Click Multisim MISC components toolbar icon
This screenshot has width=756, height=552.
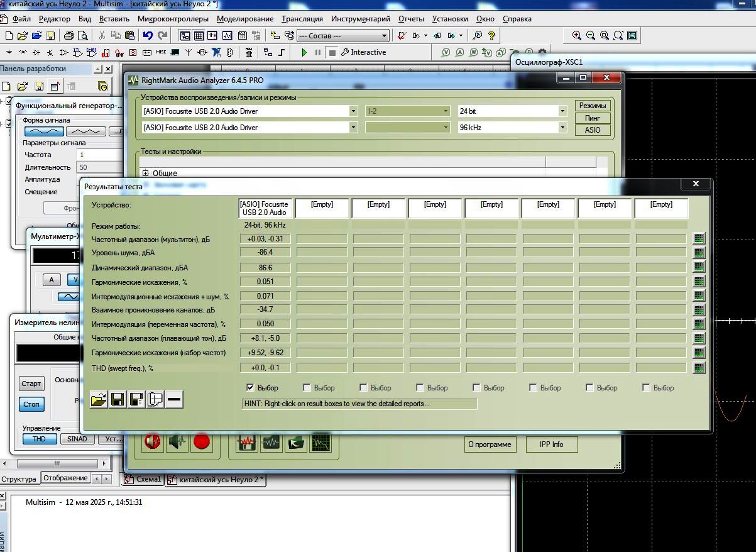[x=161, y=52]
